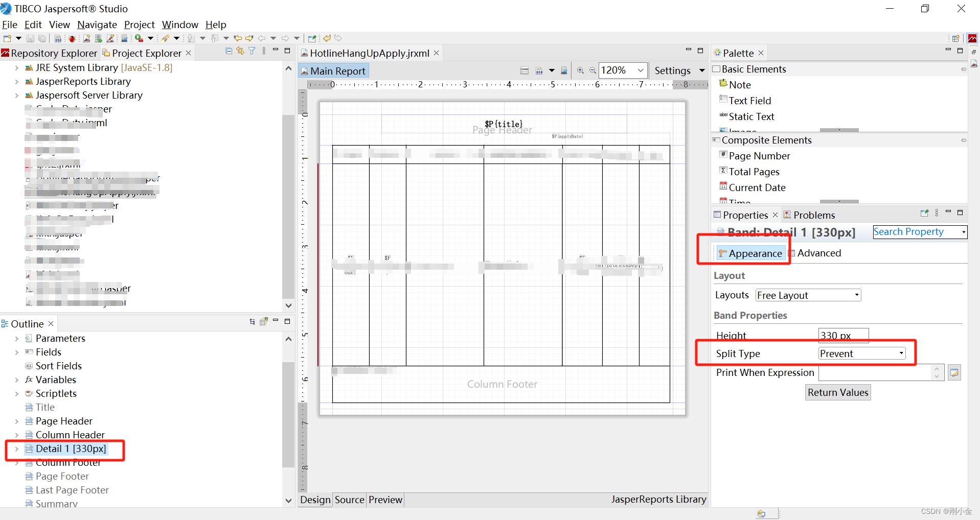The image size is (980, 520).
Task: Switch to the Problems tab
Action: (x=809, y=215)
